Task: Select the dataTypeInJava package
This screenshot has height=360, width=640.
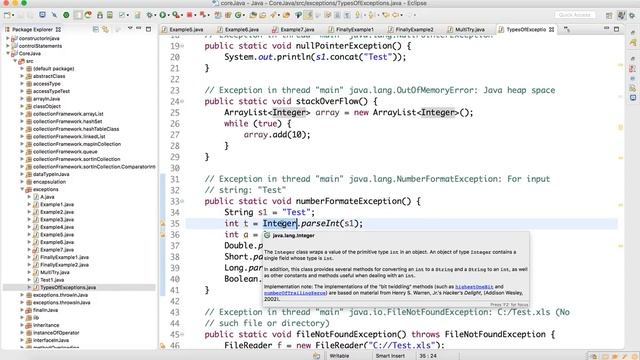Action: click(51, 174)
